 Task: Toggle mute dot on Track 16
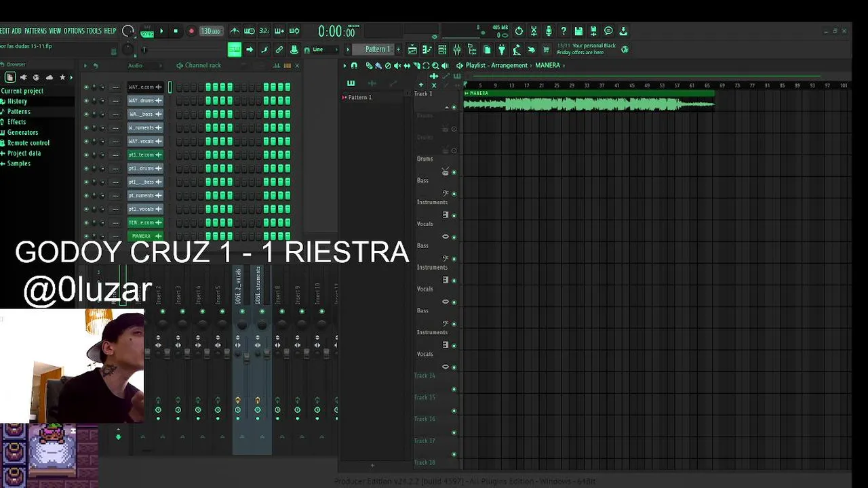pos(454,432)
